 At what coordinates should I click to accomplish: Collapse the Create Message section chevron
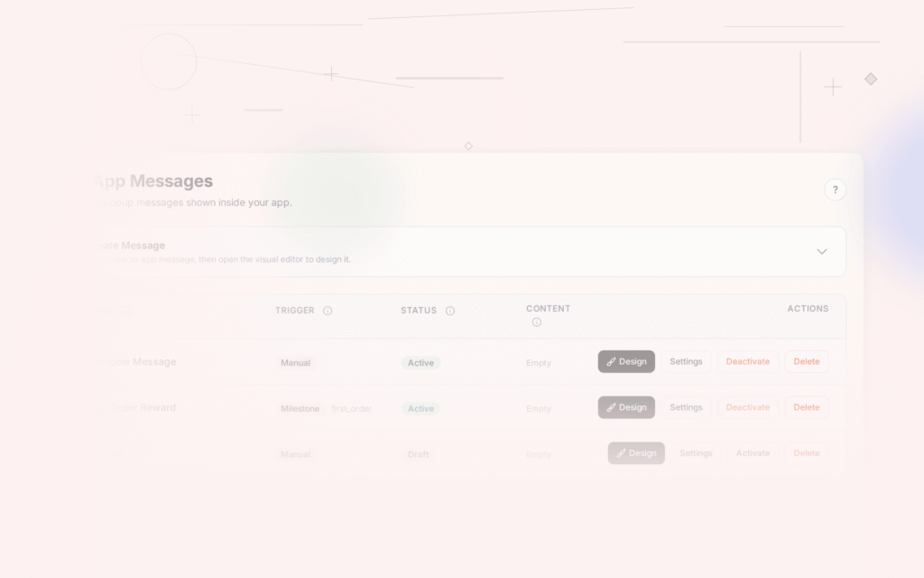pyautogui.click(x=821, y=252)
